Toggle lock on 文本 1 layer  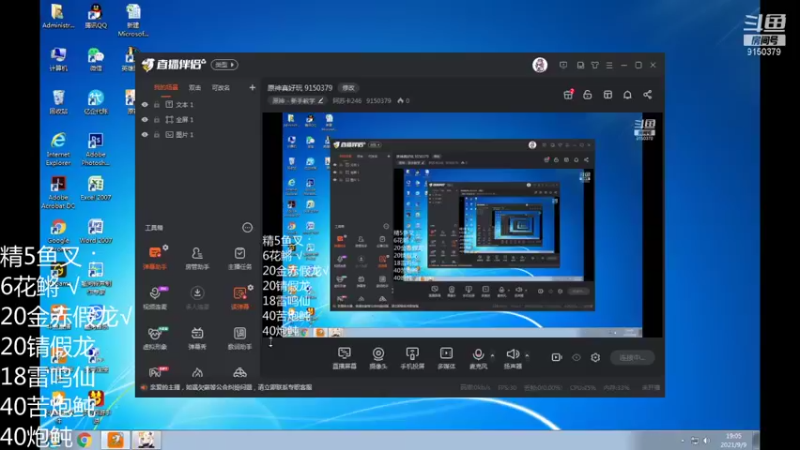(157, 105)
